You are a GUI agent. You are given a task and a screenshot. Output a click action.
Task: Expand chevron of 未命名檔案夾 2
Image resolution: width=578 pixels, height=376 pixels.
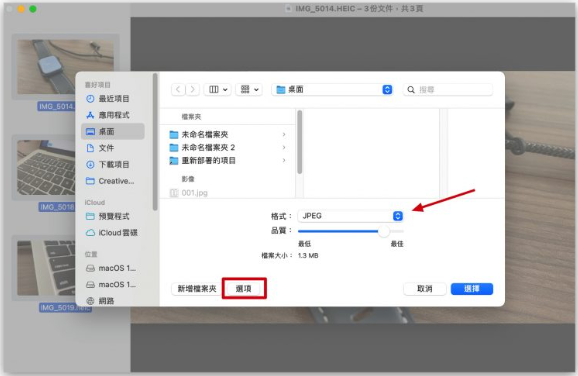coord(284,147)
